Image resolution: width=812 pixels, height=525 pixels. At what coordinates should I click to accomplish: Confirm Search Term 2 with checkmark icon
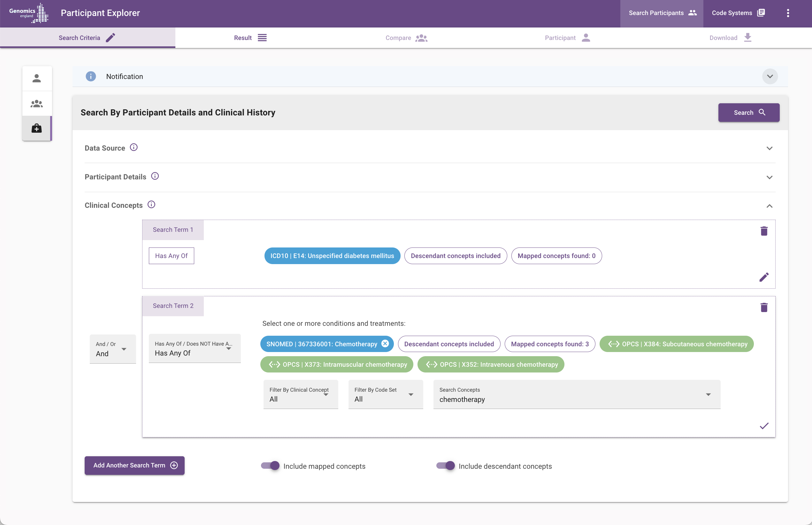[764, 426]
